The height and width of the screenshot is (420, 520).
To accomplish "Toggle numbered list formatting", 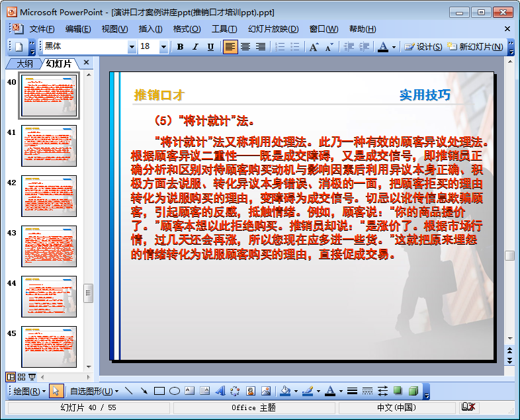I will point(280,47).
